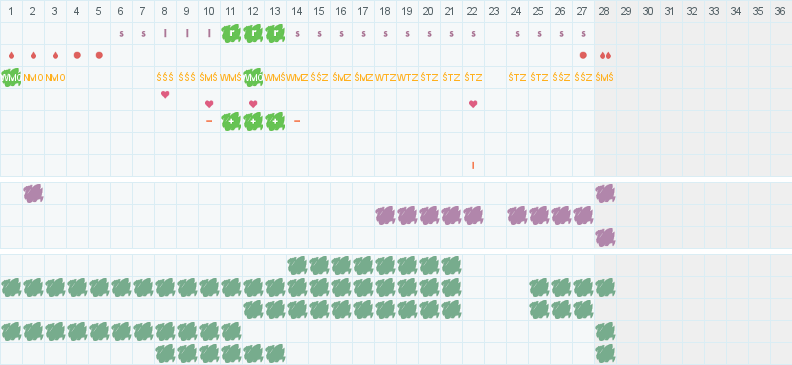Viewport: 792px width, 365px height.
Task: Select the double blood drop on day 28
Action: (x=605, y=56)
